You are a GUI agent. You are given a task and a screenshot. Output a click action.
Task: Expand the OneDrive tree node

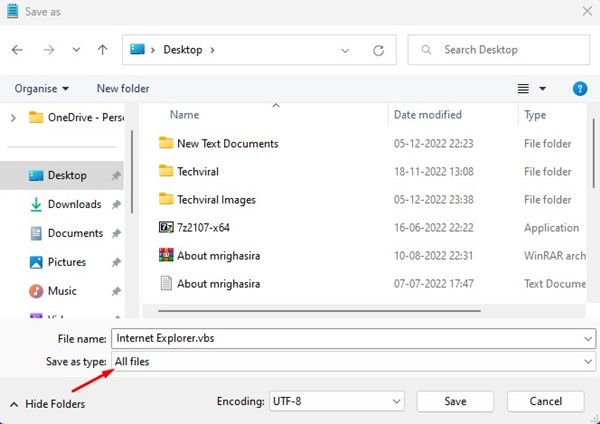[x=13, y=118]
